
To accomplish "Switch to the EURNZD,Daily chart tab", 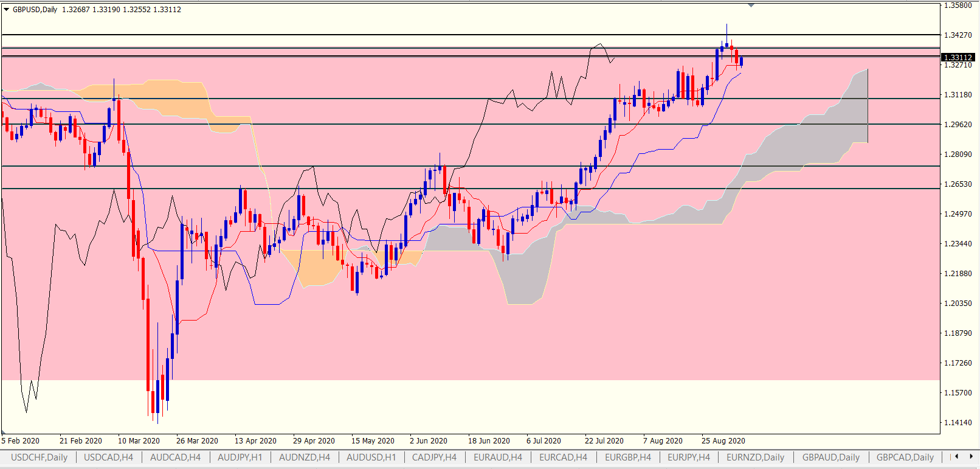I will coord(756,457).
